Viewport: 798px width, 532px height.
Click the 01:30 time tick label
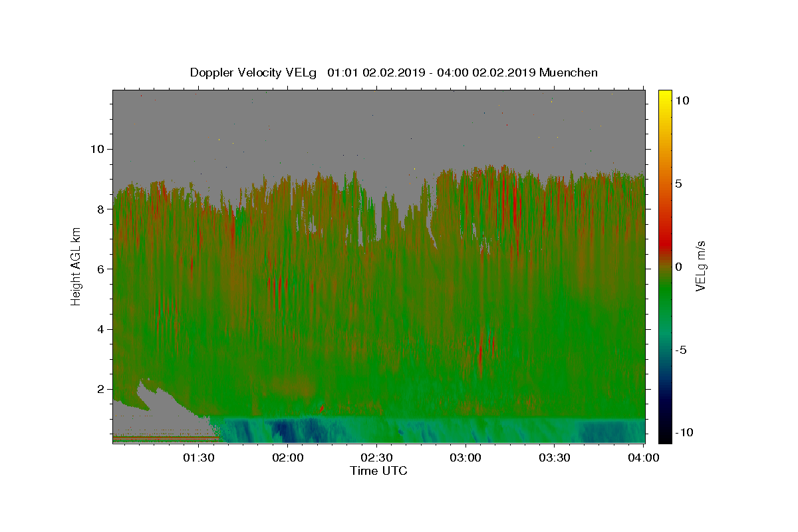[x=198, y=458]
